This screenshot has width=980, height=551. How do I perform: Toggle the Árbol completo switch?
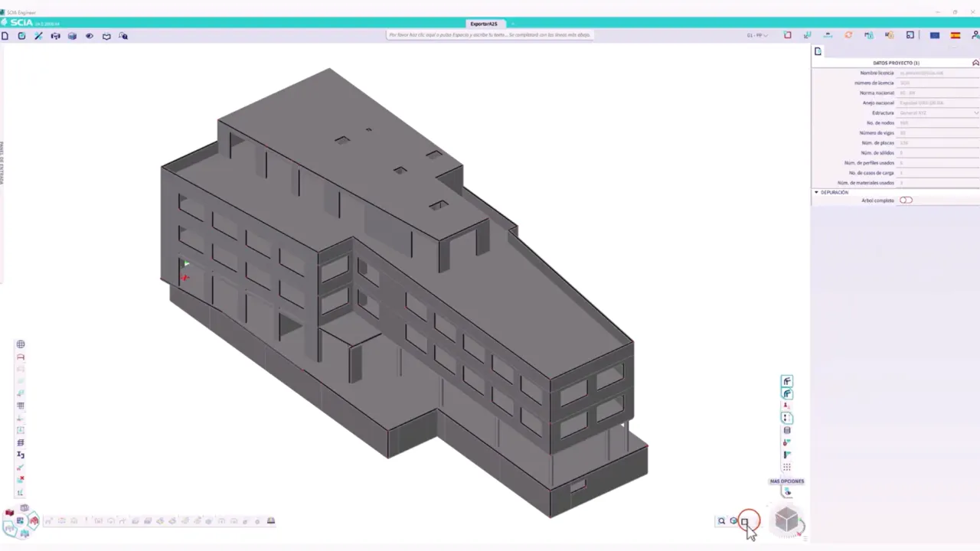point(906,200)
